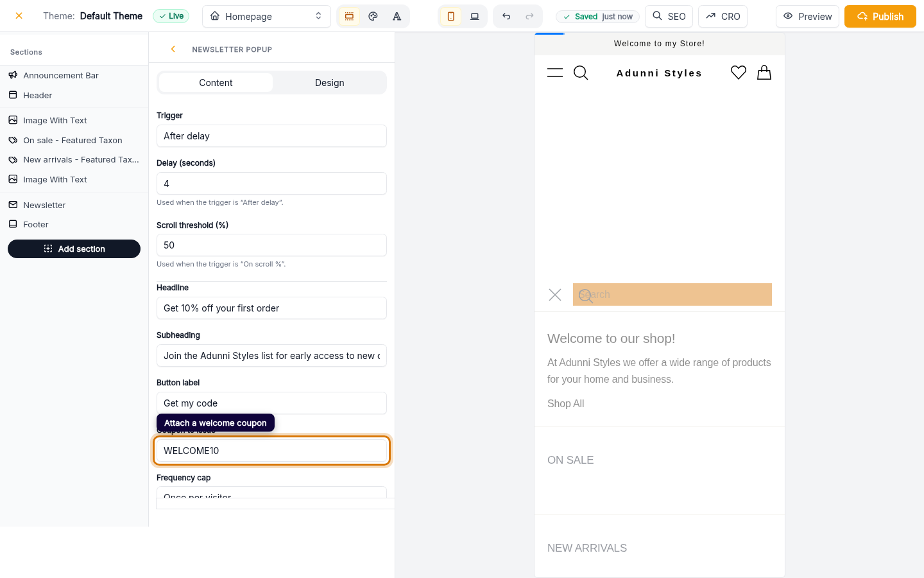This screenshot has height=578, width=924.
Task: Go back from Newsletter Popup panel
Action: [173, 49]
